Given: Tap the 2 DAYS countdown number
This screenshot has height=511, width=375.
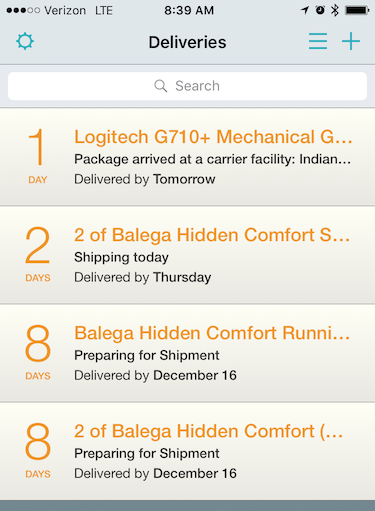Looking at the screenshot, I should click(38, 245).
